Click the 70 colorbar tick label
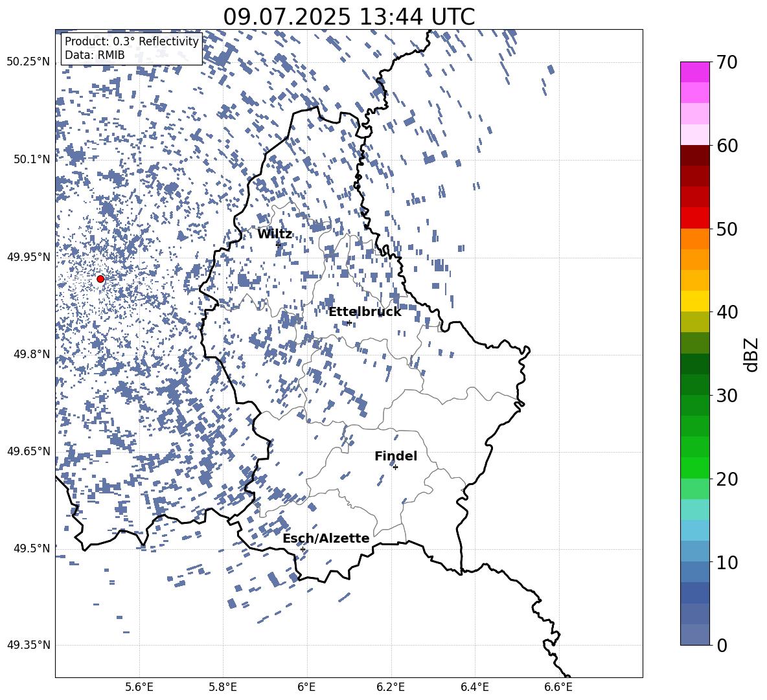Screen dimensions: 767x700 (x=727, y=62)
